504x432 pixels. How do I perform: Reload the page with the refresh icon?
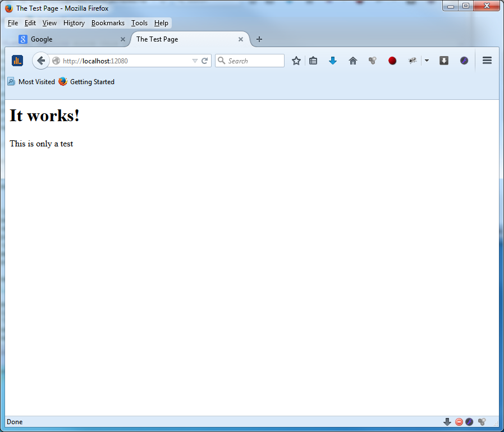(205, 61)
